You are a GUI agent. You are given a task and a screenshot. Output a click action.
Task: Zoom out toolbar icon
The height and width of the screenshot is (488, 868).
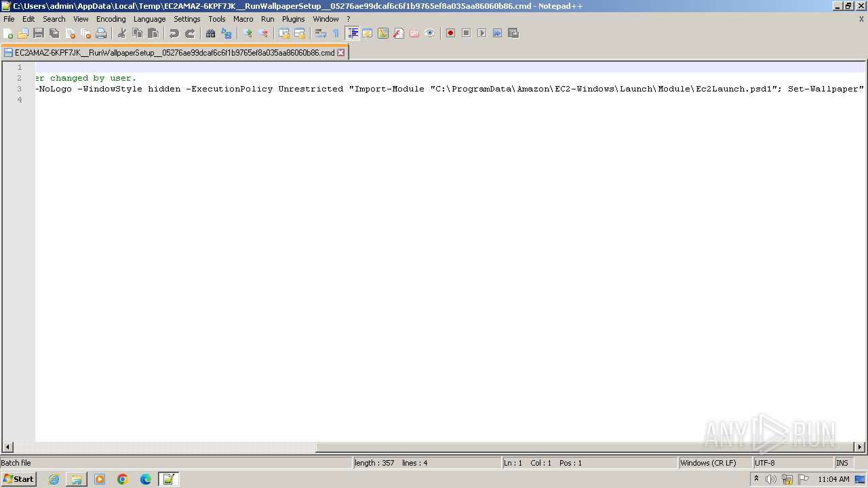(263, 33)
